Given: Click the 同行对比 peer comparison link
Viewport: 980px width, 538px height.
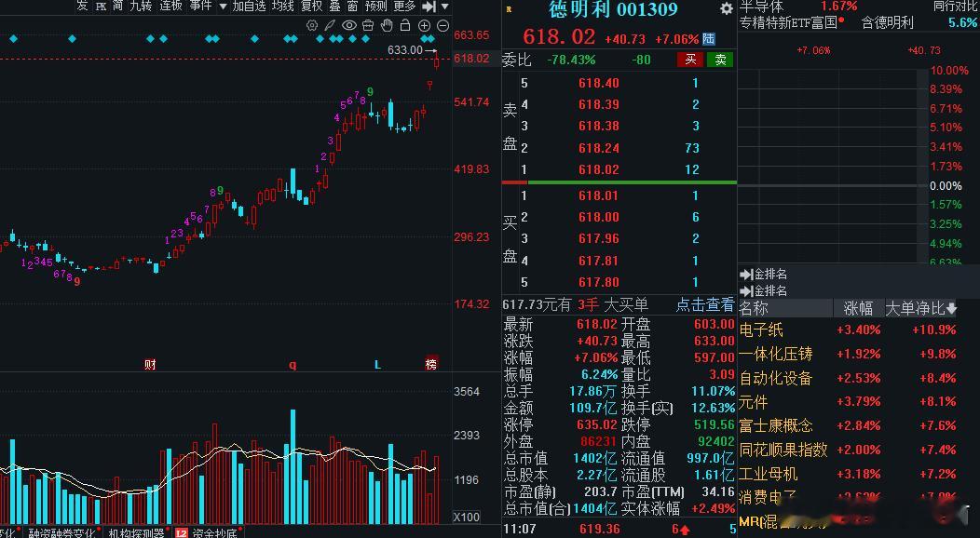Looking at the screenshot, I should (x=955, y=7).
